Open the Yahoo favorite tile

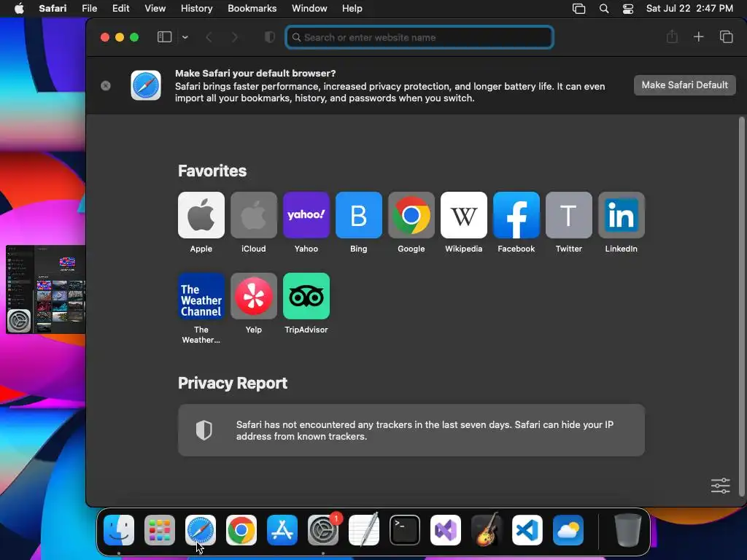click(x=306, y=215)
